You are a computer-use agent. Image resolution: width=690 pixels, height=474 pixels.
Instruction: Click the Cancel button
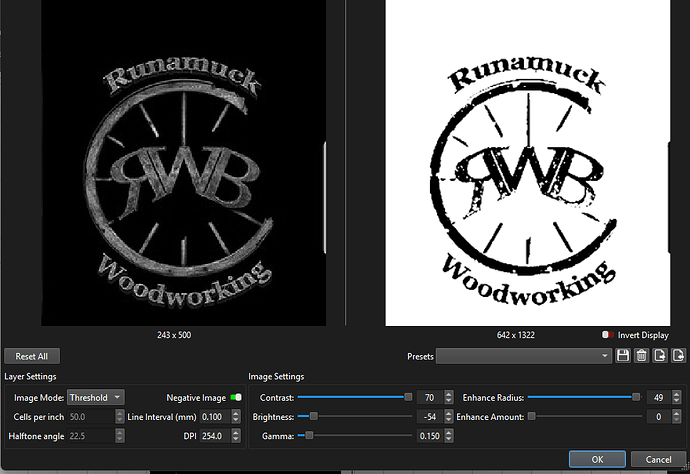pyautogui.click(x=658, y=459)
